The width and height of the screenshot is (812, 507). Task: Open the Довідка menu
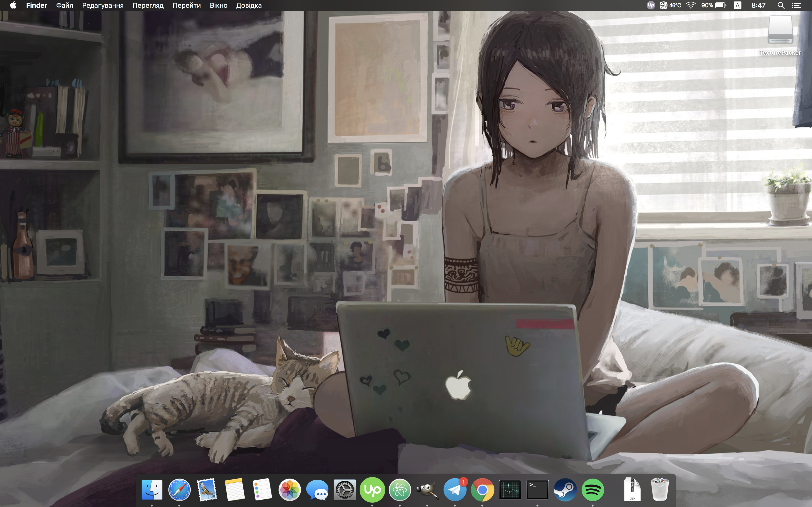249,5
